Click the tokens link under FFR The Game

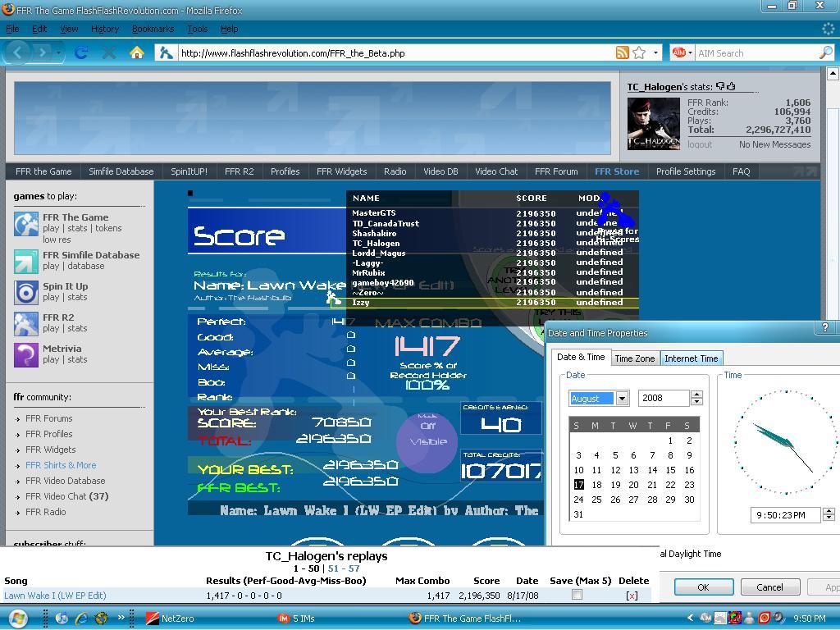click(108, 228)
